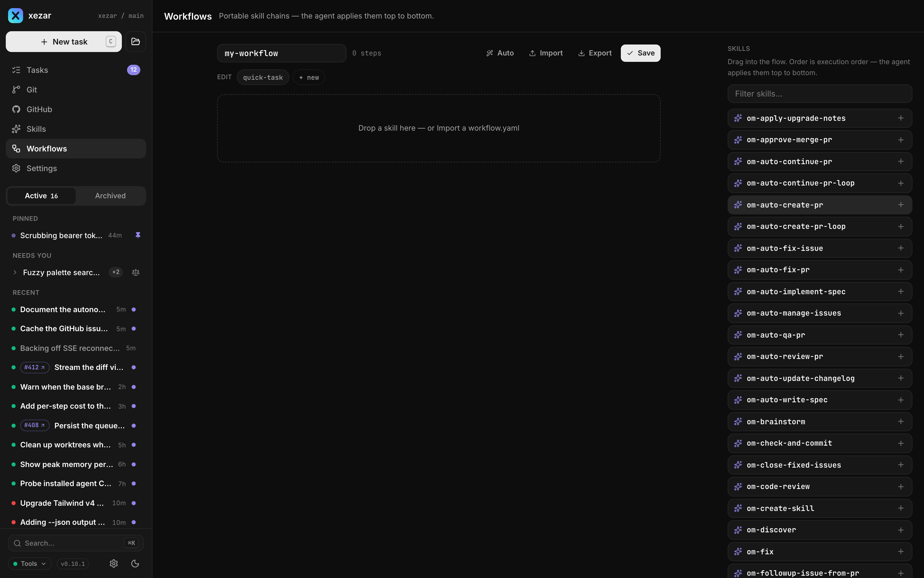Open Adding --json output task

[x=76, y=522]
